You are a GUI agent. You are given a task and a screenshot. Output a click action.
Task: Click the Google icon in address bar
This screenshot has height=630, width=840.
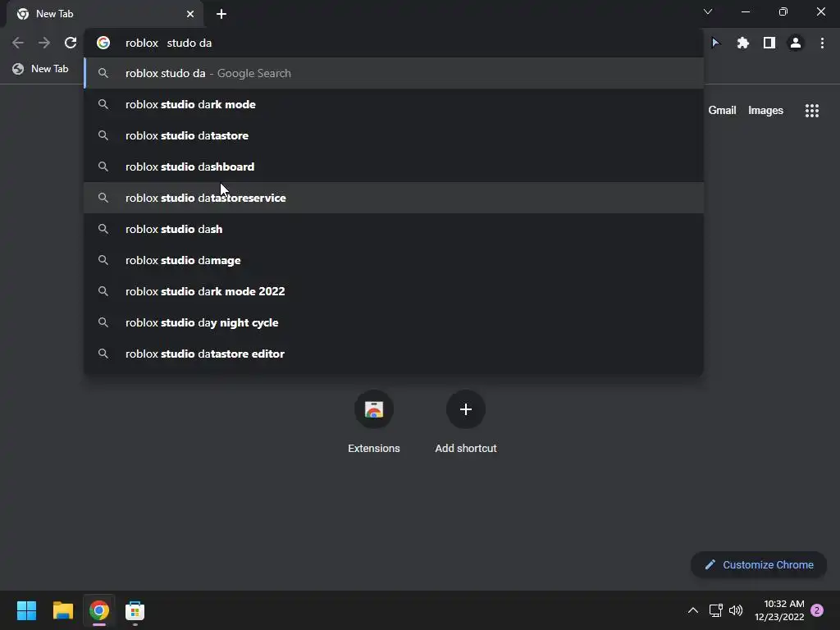click(103, 43)
